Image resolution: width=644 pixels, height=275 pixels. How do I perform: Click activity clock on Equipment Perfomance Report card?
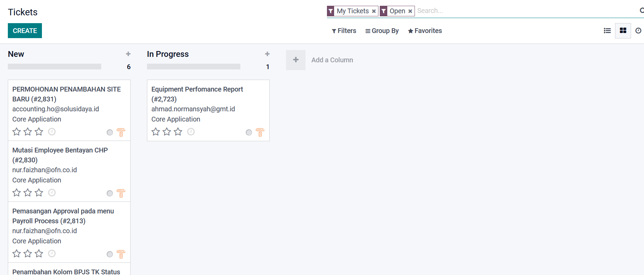(x=191, y=132)
